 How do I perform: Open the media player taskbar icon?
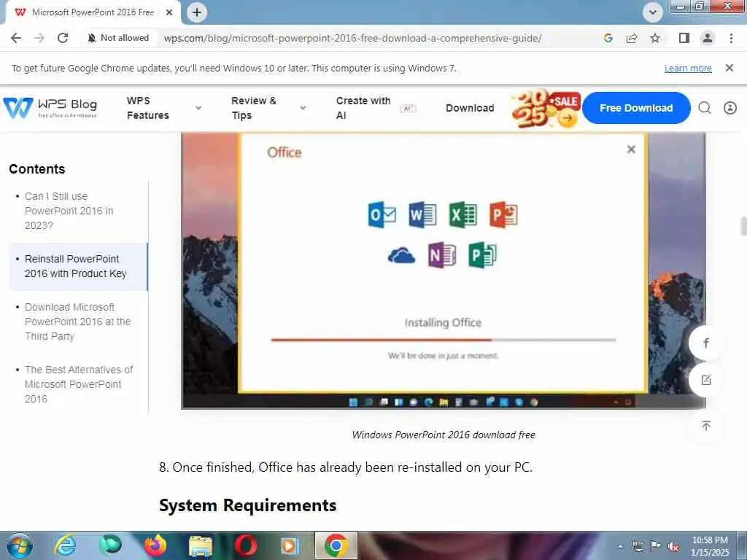(290, 545)
